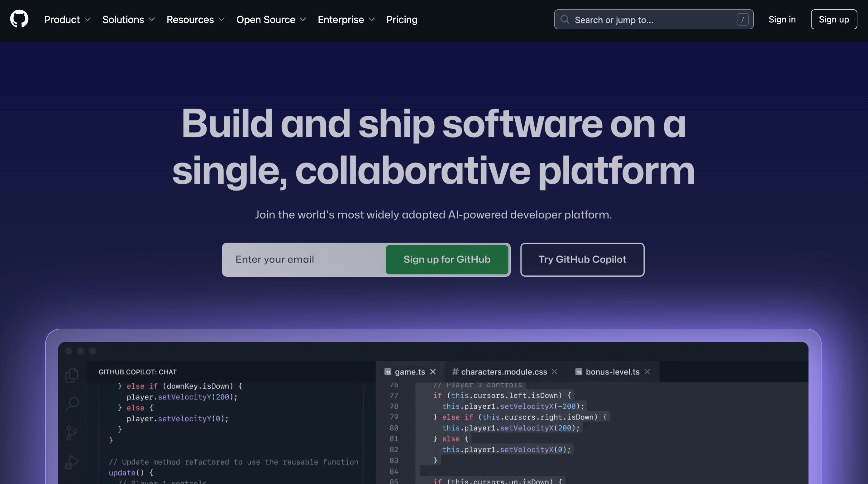Image resolution: width=868 pixels, height=484 pixels.
Task: Click the Run and Debug icon
Action: click(72, 462)
